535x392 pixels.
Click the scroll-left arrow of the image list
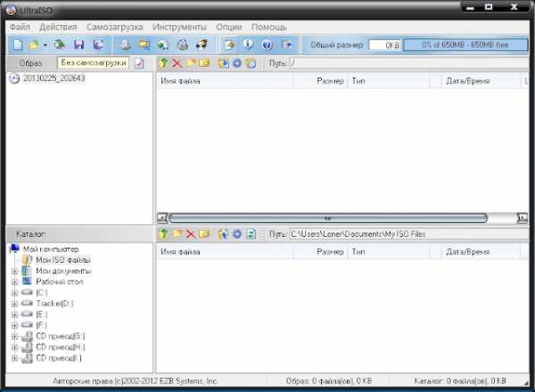pyautogui.click(x=162, y=217)
